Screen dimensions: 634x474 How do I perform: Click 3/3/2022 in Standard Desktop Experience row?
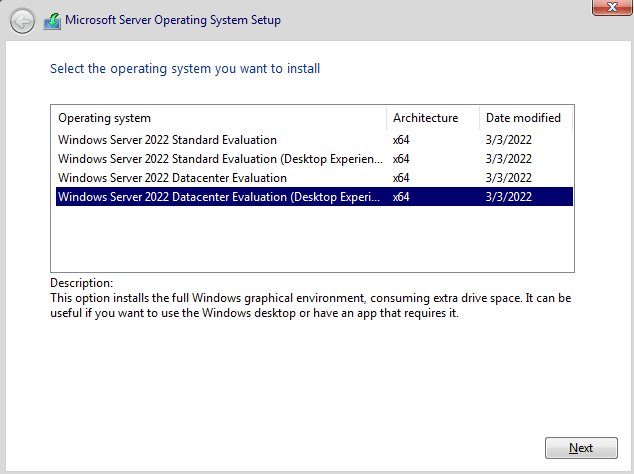pos(509,159)
